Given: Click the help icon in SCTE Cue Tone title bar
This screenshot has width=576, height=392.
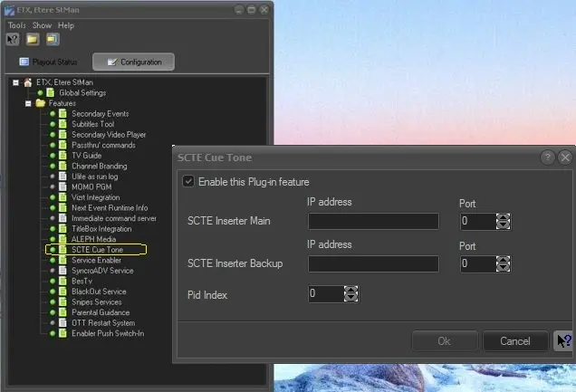Looking at the screenshot, I should point(548,158).
